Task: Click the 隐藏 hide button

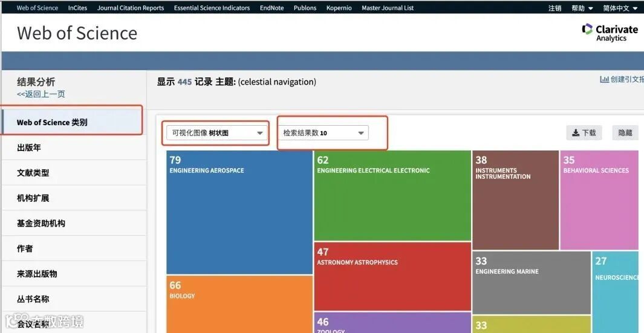Action: coord(625,132)
